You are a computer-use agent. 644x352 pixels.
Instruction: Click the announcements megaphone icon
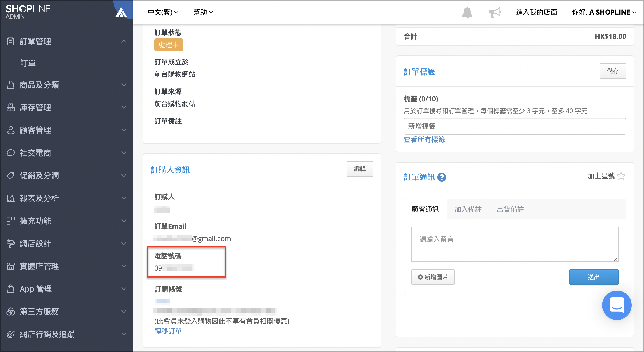495,12
